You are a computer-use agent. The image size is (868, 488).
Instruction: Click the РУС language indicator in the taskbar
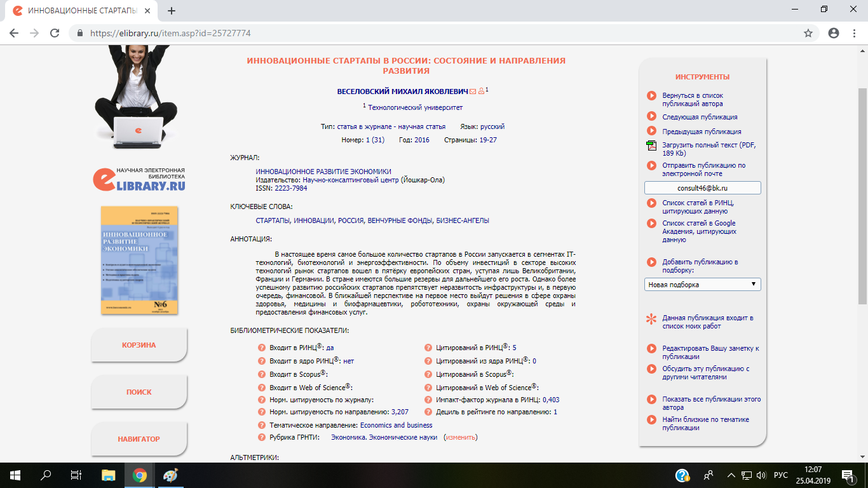[x=781, y=475]
